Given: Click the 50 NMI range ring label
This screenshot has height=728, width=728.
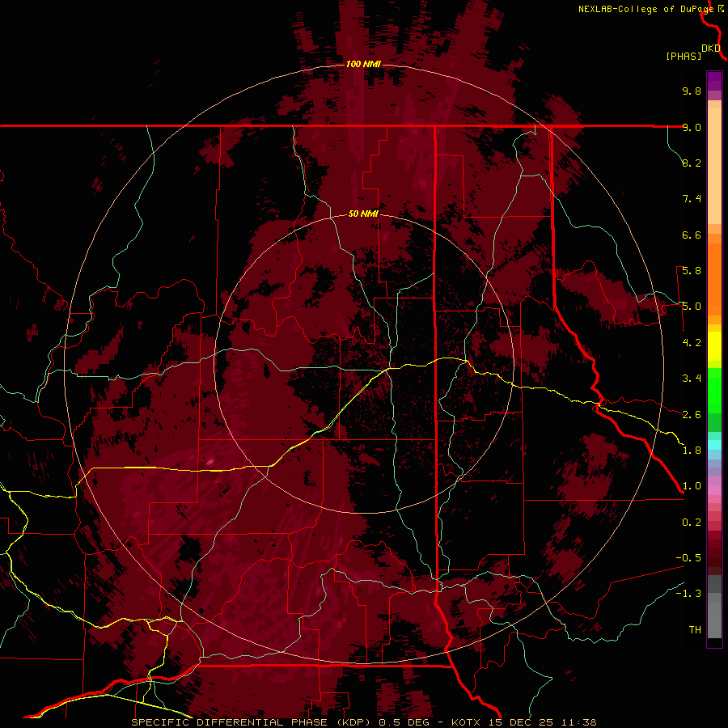Looking at the screenshot, I should tap(363, 214).
